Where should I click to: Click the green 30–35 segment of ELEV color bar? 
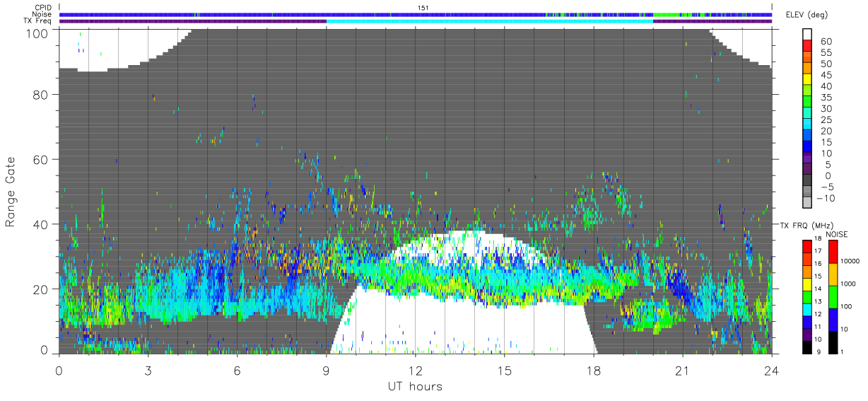[808, 102]
